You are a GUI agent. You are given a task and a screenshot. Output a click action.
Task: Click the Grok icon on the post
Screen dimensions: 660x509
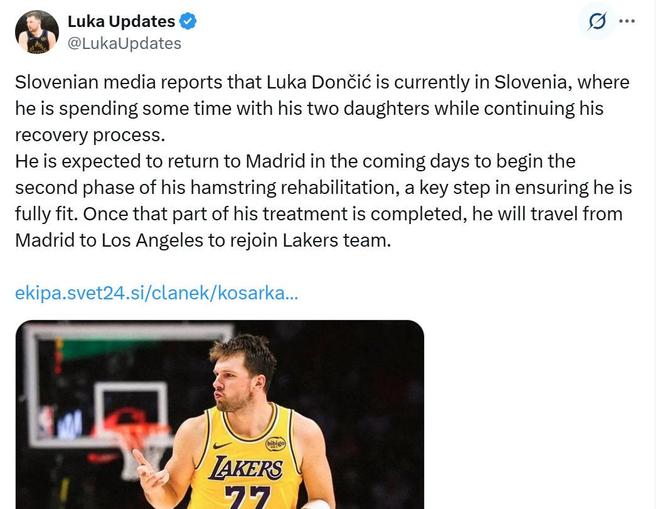(x=597, y=22)
